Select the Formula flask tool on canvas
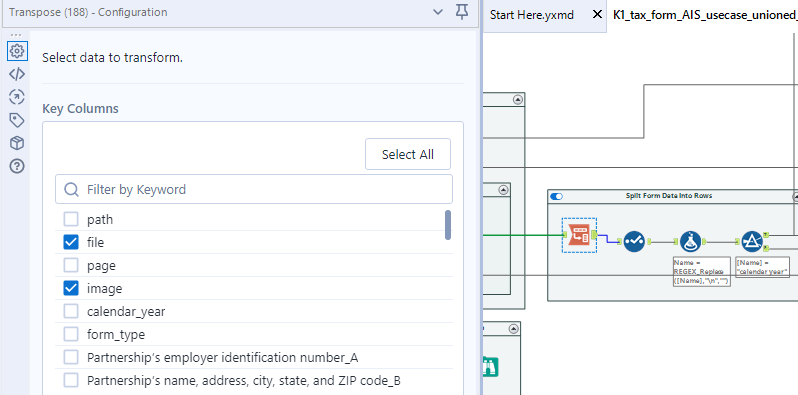The width and height of the screenshot is (798, 395). click(x=690, y=241)
